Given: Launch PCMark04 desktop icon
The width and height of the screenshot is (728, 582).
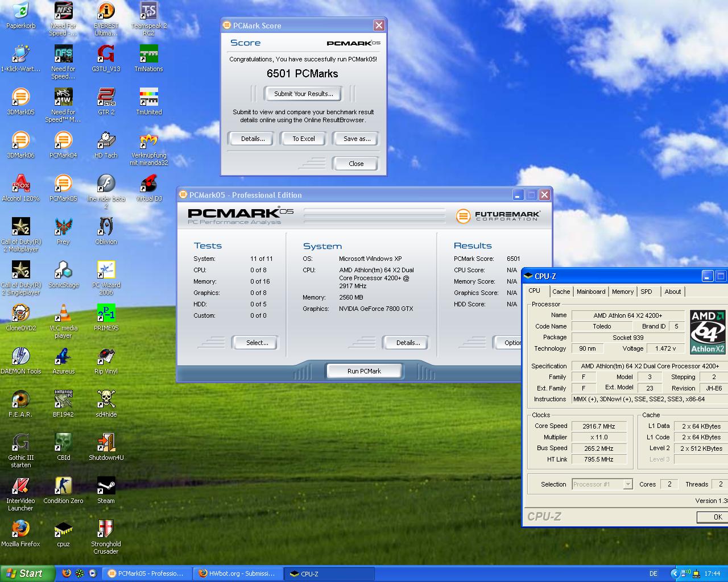Looking at the screenshot, I should point(63,144).
